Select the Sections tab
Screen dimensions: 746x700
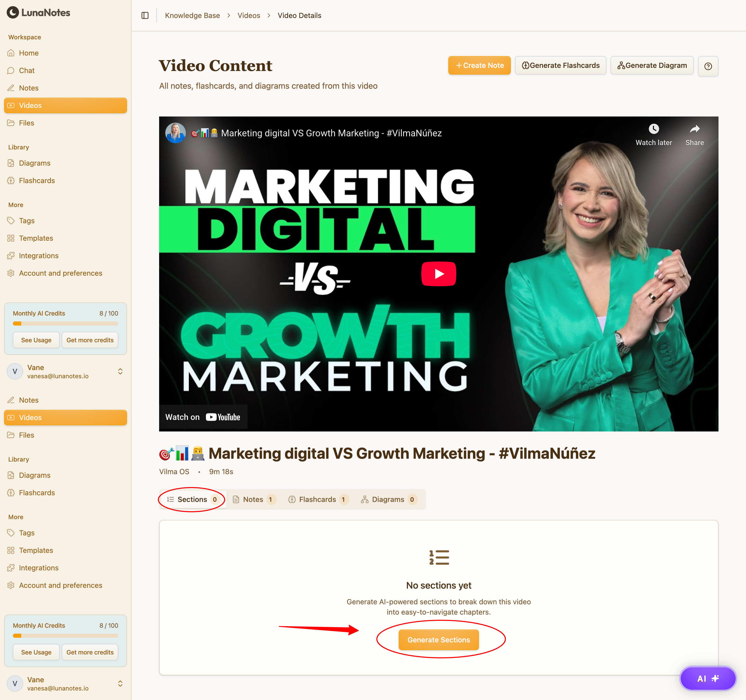click(192, 499)
